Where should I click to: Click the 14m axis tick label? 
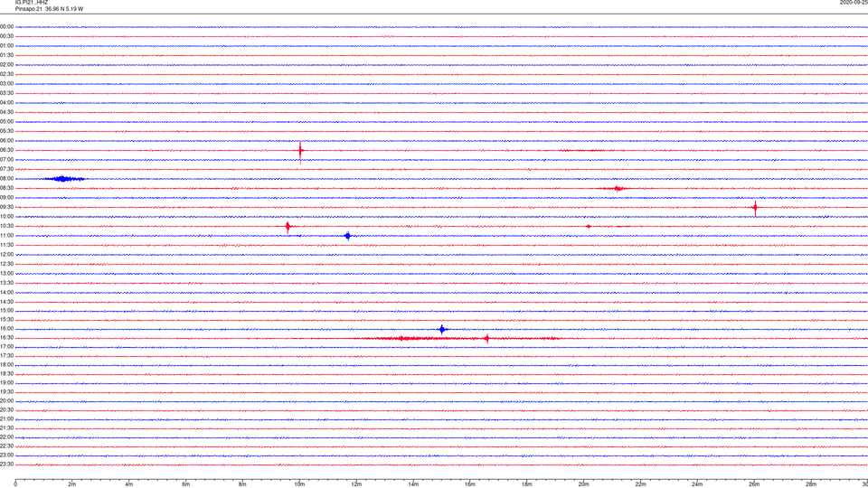413,484
